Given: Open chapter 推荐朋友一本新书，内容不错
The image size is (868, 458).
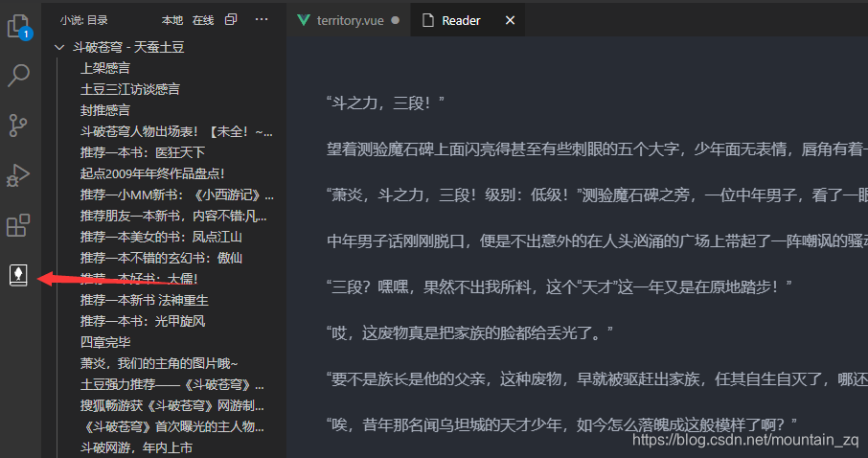Looking at the screenshot, I should pos(173,216).
